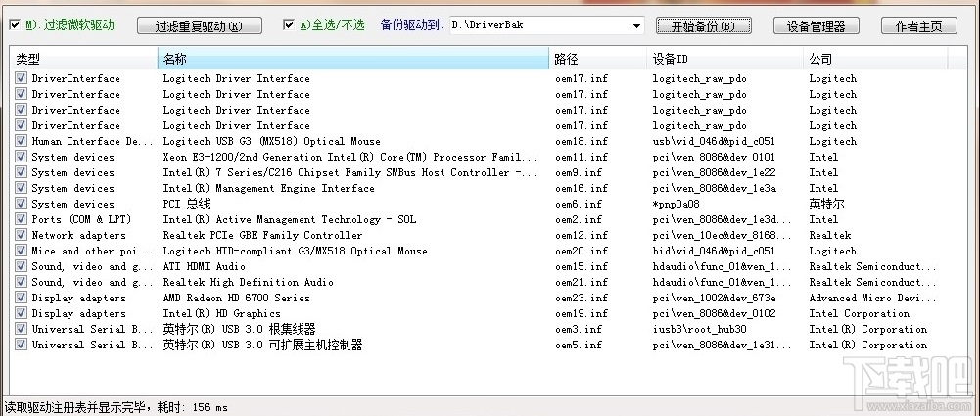Image resolution: width=980 pixels, height=416 pixels.
Task: Select the PCI 总线 name cell
Action: [186, 204]
